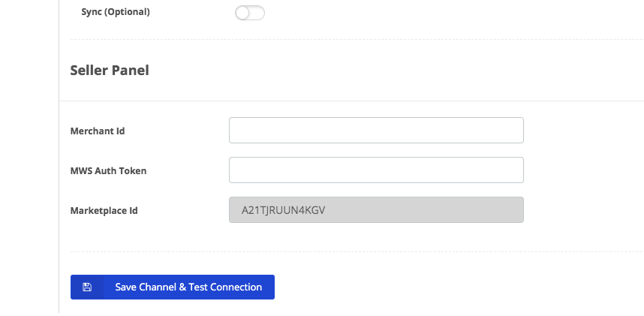Focus the MWS Auth Token input field

pyautogui.click(x=376, y=170)
